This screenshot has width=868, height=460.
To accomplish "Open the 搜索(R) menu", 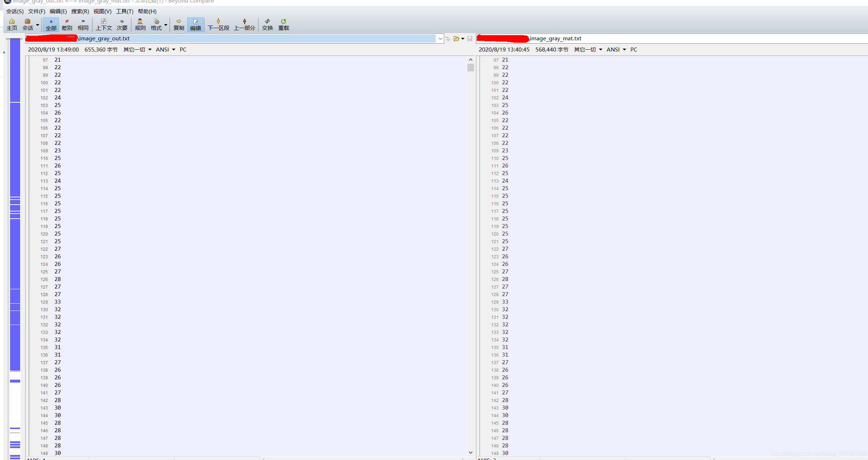I will (x=80, y=12).
